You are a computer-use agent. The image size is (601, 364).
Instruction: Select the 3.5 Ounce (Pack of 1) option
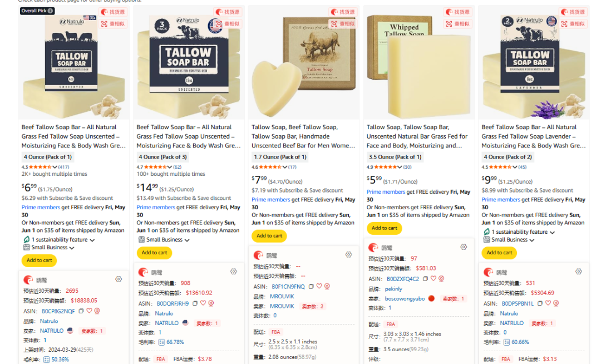tap(395, 157)
